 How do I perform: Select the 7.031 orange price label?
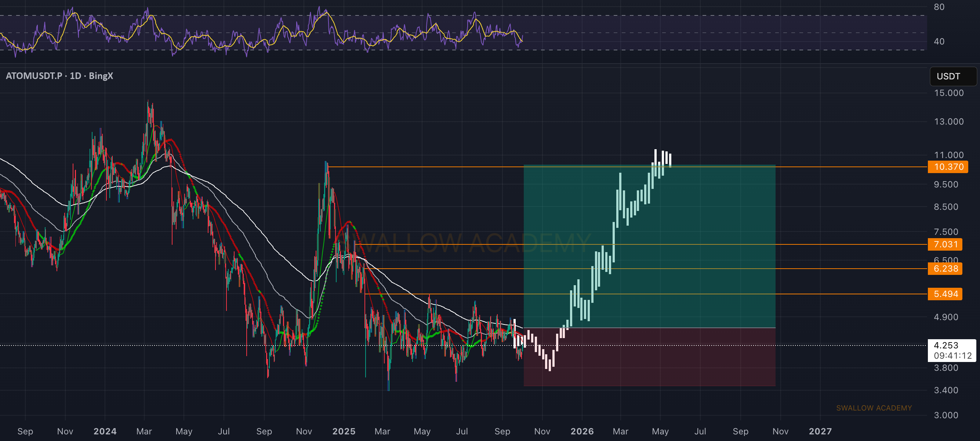coord(945,244)
